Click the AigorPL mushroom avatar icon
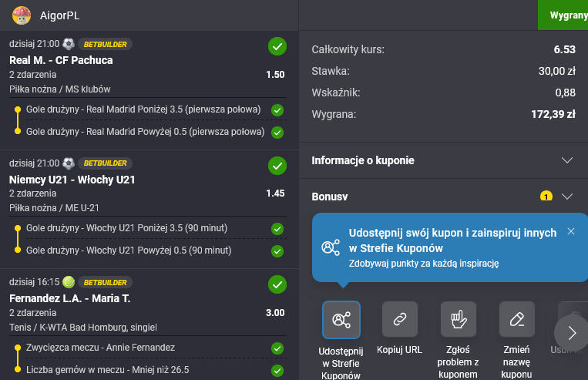This screenshot has width=588, height=380. click(22, 15)
